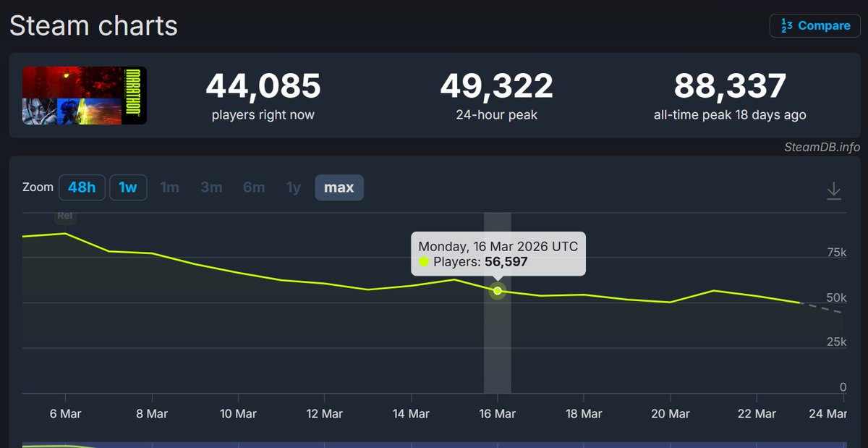Click the 18 Mar axis label
Screen dimensions: 868x448
tap(583, 413)
